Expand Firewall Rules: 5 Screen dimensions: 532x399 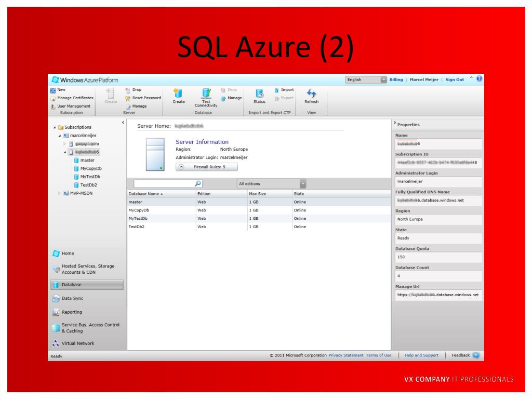pos(207,167)
